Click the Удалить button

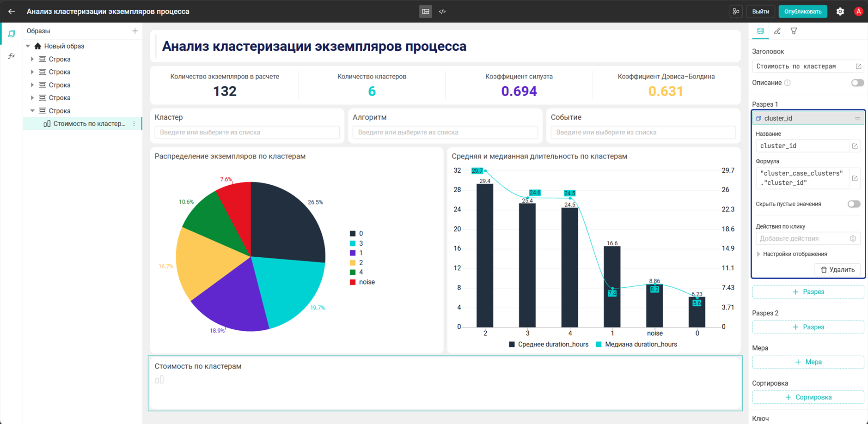[837, 270]
